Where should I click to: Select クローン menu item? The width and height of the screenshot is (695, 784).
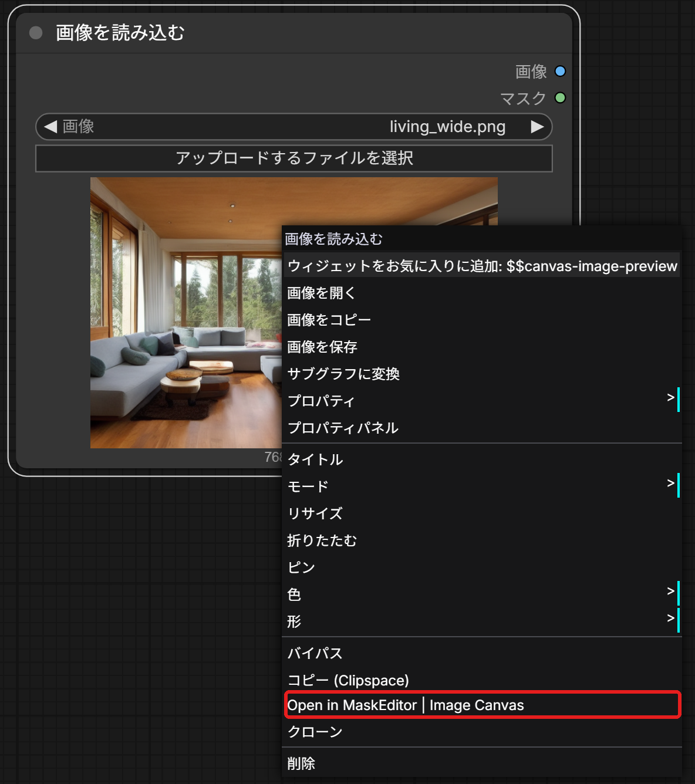[x=482, y=732]
